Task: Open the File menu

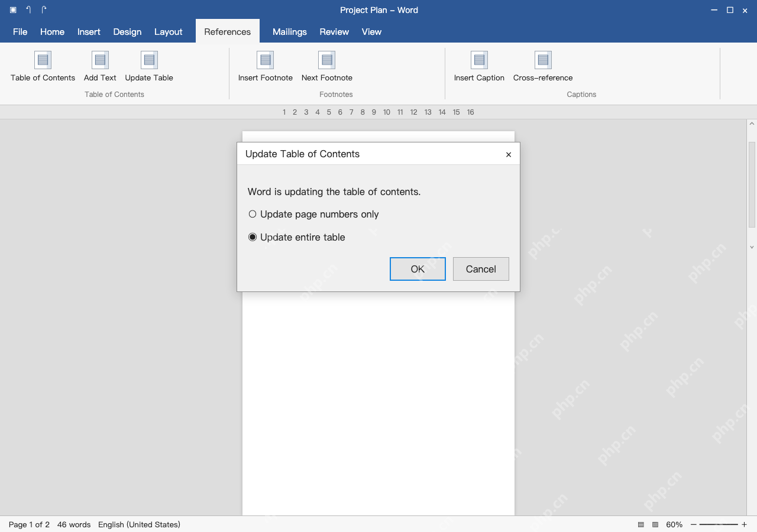Action: [20, 32]
